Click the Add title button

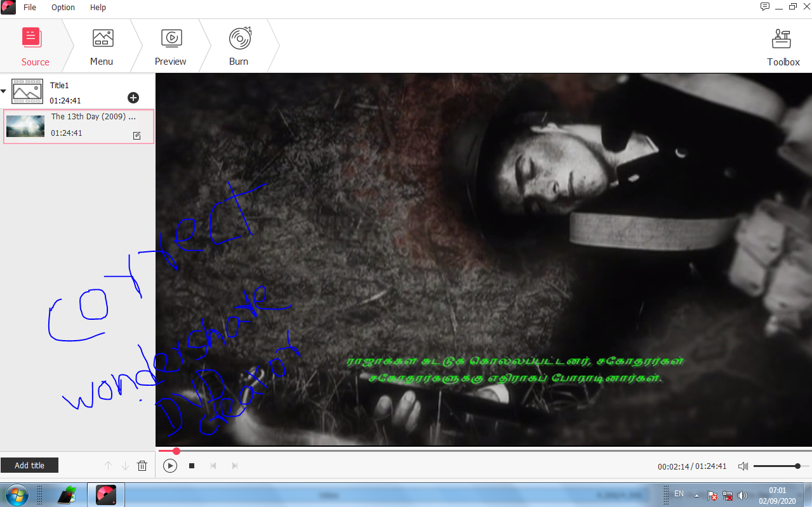tap(29, 465)
